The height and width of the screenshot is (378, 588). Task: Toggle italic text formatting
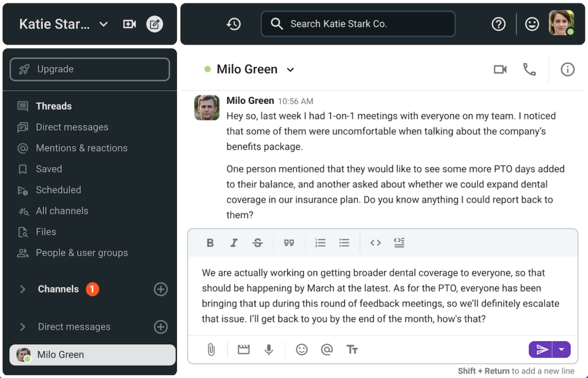pyautogui.click(x=234, y=243)
